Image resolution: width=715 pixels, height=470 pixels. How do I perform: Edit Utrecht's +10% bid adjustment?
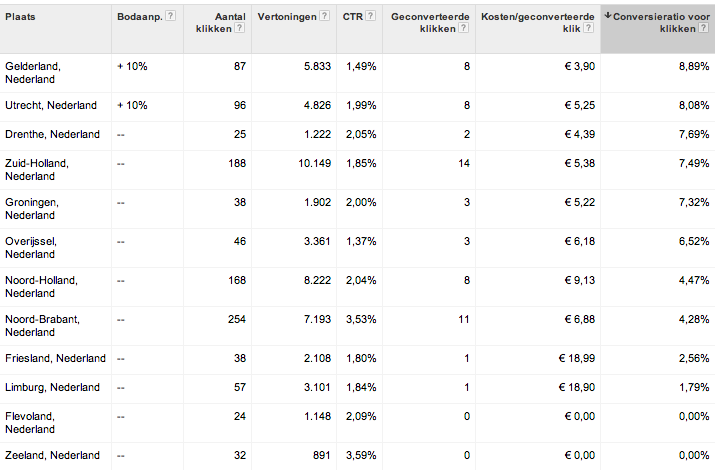coord(132,105)
